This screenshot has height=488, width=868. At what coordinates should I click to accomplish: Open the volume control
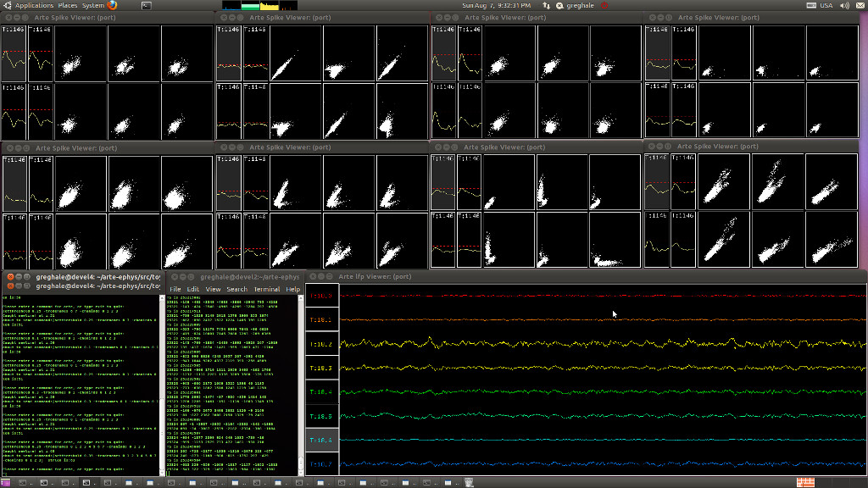[x=844, y=6]
